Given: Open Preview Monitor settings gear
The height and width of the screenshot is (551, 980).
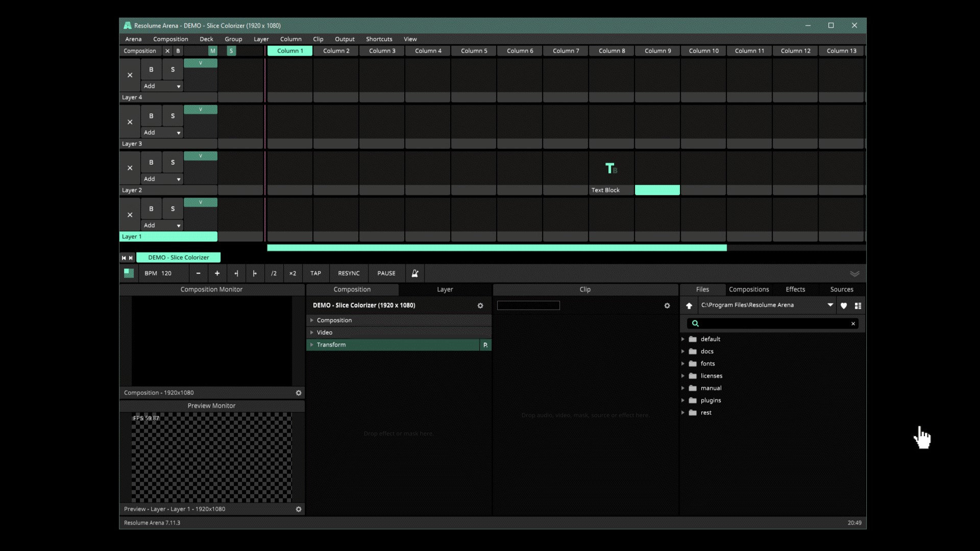Looking at the screenshot, I should [x=299, y=509].
